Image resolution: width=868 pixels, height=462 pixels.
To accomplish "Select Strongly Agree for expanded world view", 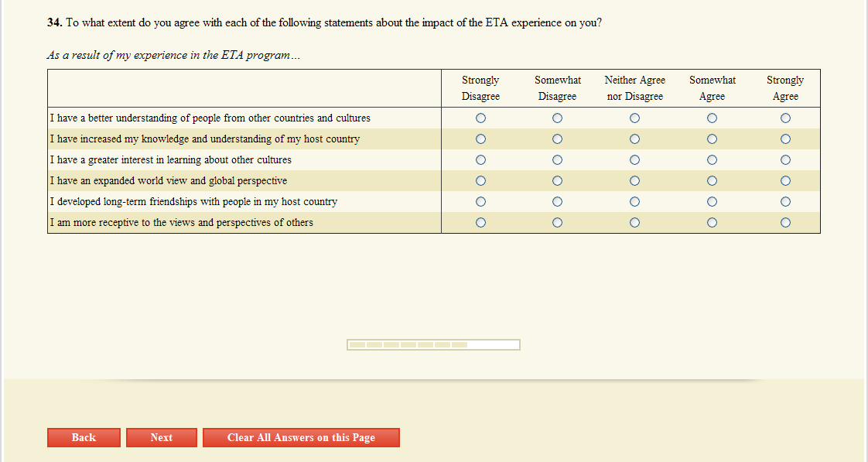I will [x=785, y=181].
